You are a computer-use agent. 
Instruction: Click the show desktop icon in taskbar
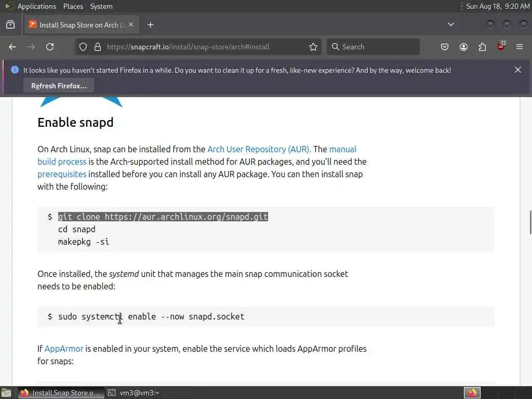coord(6,393)
